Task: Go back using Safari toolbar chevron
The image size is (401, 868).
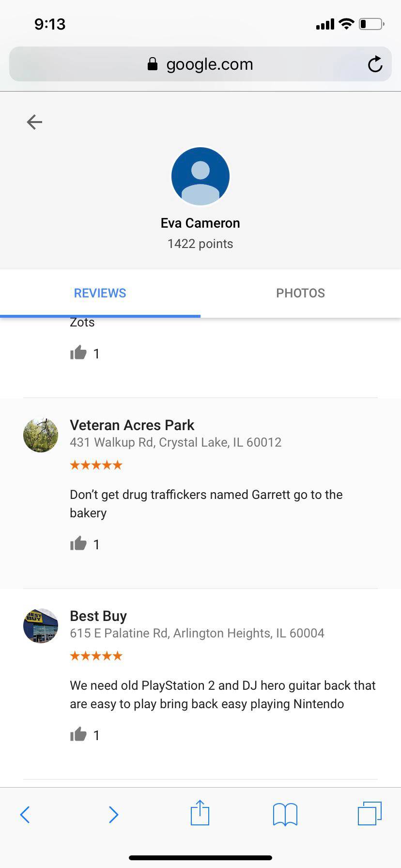Action: [25, 815]
